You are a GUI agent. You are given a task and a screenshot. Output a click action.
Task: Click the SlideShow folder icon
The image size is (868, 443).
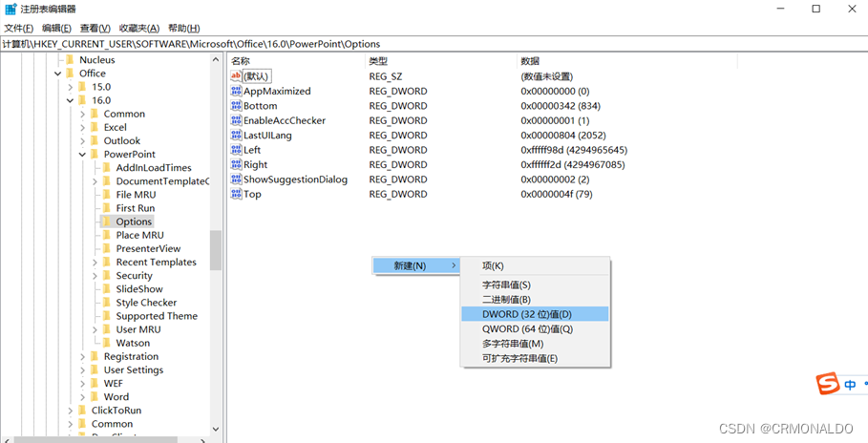click(106, 289)
